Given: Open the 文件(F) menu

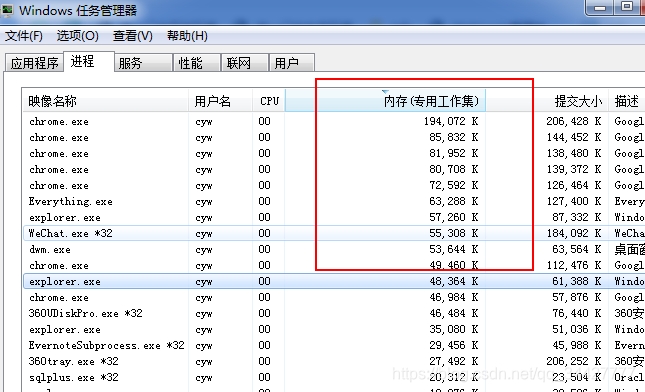Looking at the screenshot, I should click(23, 36).
